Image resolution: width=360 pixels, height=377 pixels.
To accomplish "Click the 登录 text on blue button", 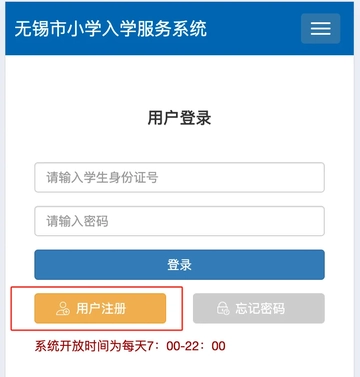I will click(179, 265).
